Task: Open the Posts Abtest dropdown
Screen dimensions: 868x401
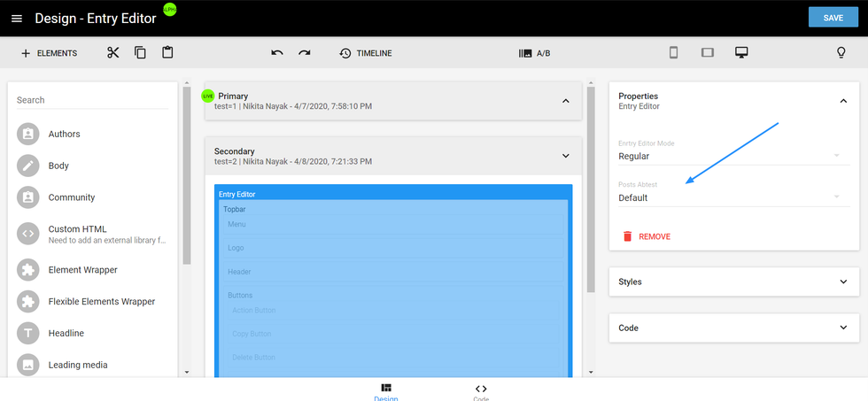Action: click(x=728, y=197)
